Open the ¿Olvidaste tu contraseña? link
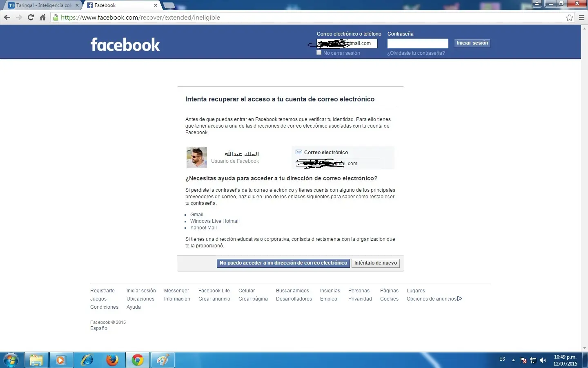The height and width of the screenshot is (368, 588). point(416,53)
